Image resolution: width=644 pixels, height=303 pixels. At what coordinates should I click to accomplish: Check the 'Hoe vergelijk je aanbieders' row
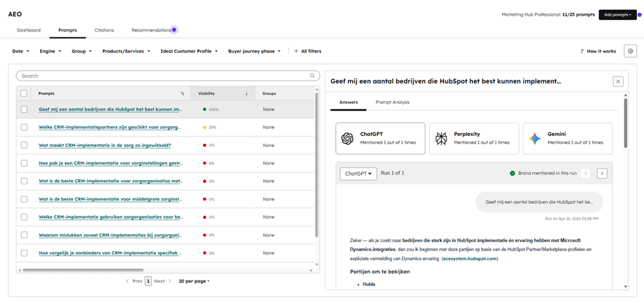click(x=24, y=253)
